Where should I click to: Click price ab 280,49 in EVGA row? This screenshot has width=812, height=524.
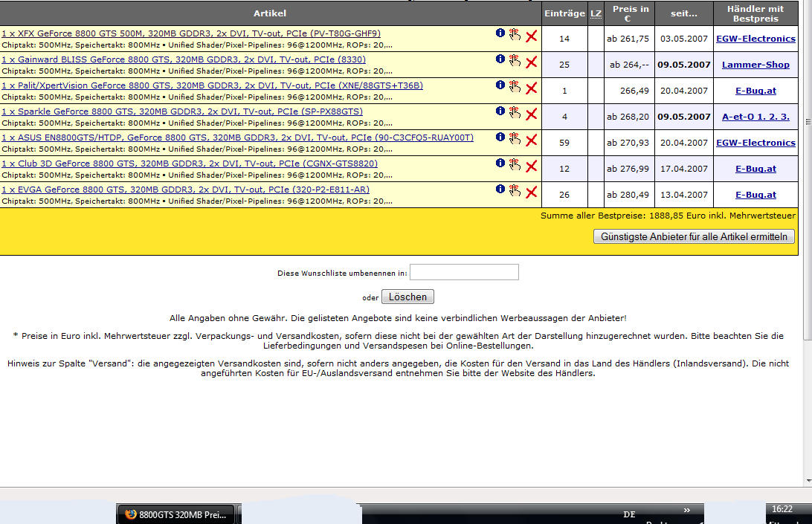[x=628, y=195]
